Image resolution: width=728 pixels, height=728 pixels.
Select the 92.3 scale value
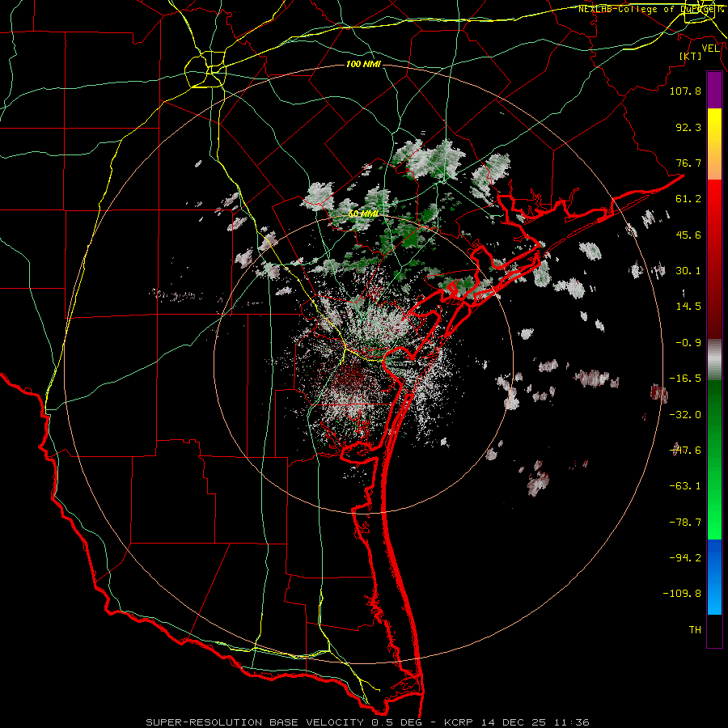click(x=688, y=127)
